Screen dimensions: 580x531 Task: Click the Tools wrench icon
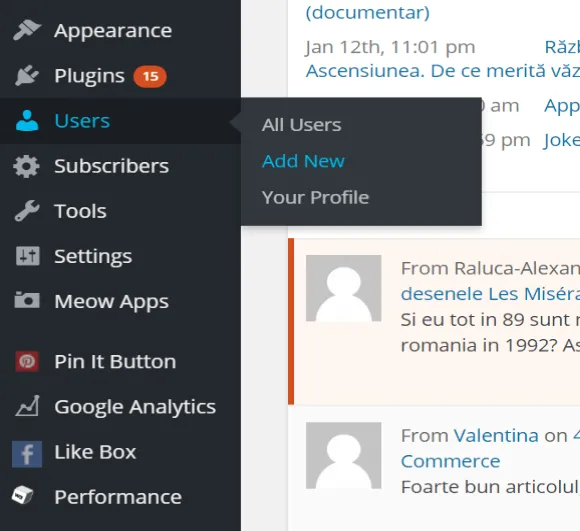click(x=27, y=211)
